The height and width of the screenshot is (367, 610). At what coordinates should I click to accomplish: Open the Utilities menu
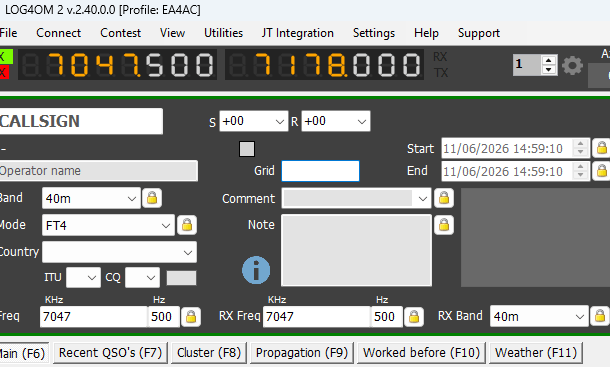(223, 33)
